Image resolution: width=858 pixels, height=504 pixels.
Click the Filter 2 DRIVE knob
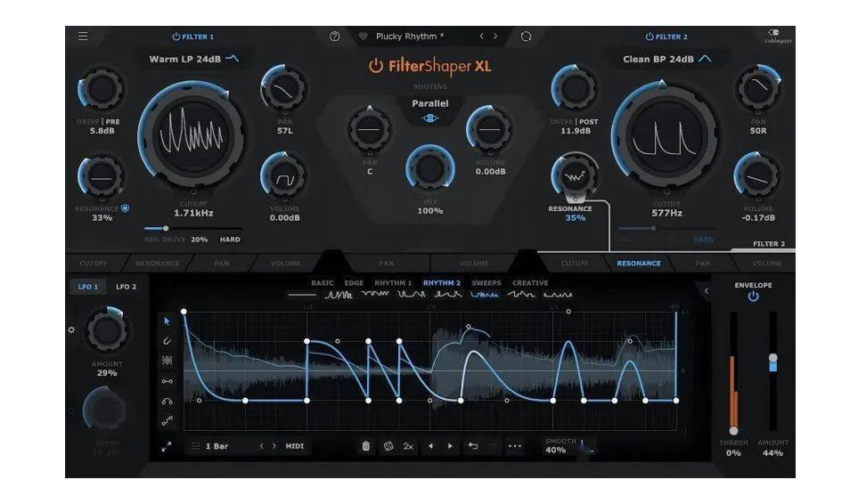click(x=575, y=88)
